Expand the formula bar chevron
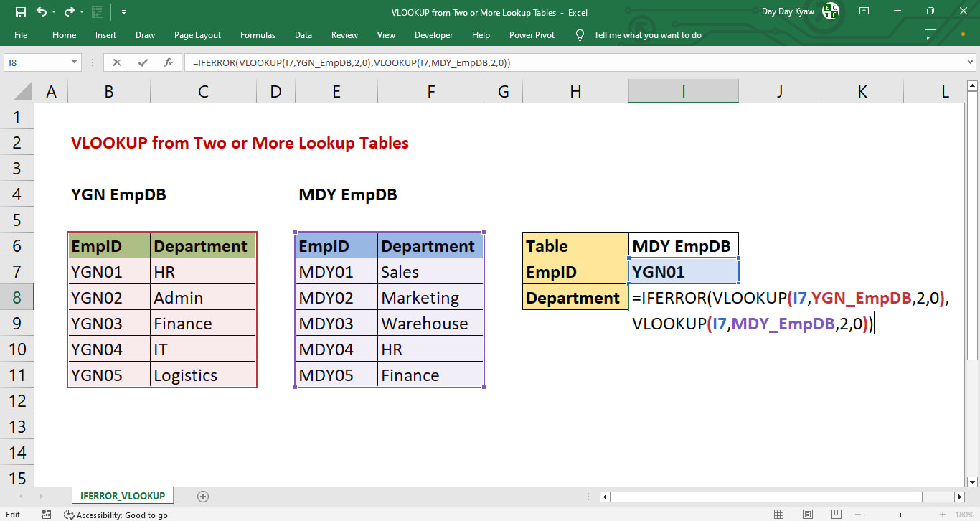 tap(971, 62)
